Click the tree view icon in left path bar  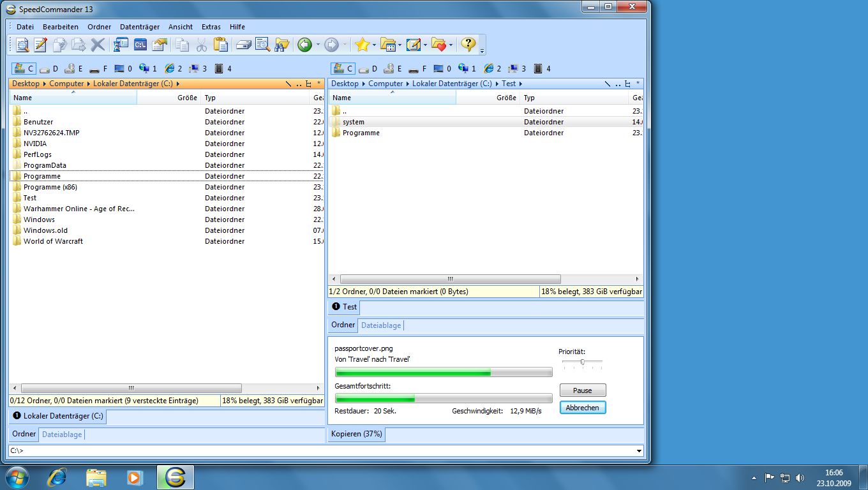309,84
